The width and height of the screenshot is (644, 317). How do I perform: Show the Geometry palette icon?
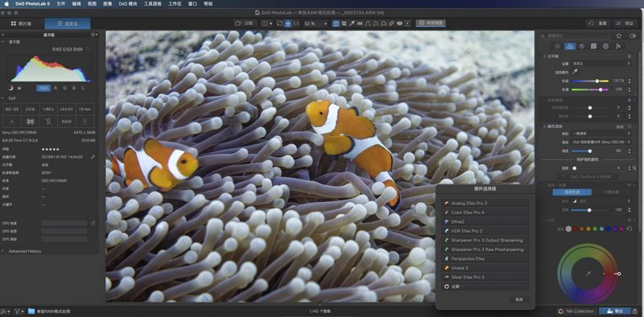point(593,47)
